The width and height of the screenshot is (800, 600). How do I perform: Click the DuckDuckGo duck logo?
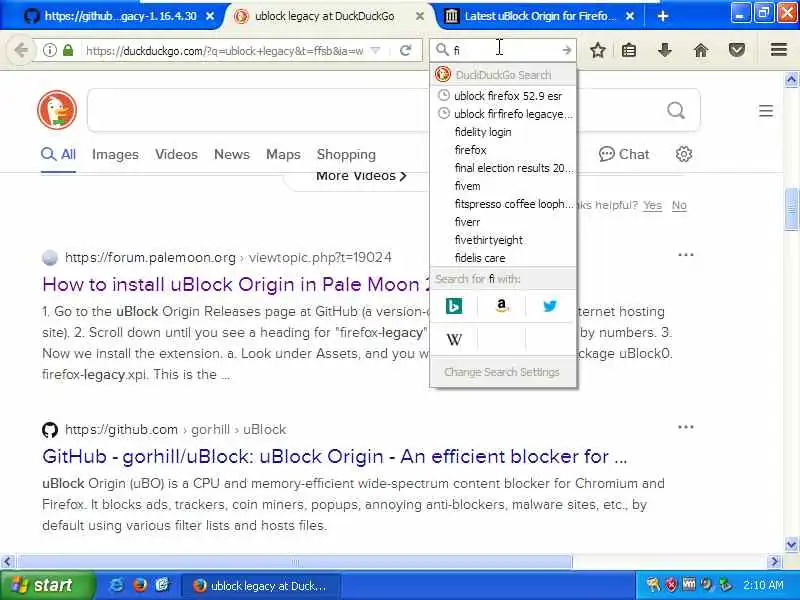point(57,110)
